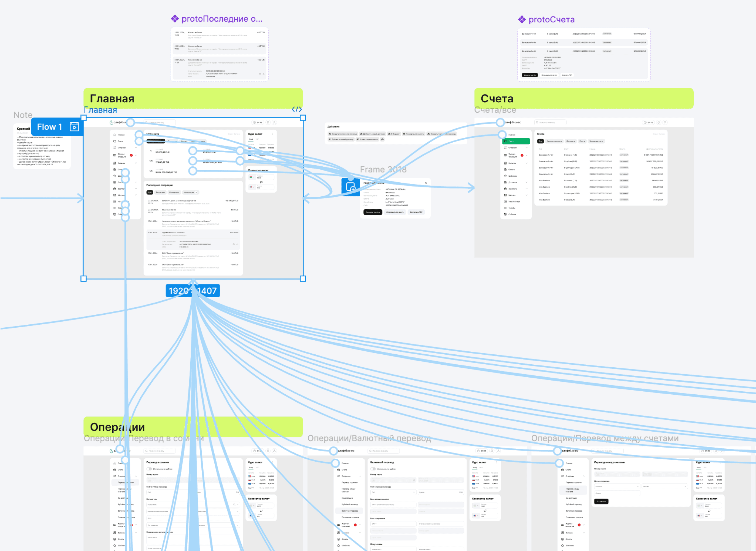Viewport: 756px width, 551px height.
Task: Click В бюджет chip in Действия panel
Action: 394,134
